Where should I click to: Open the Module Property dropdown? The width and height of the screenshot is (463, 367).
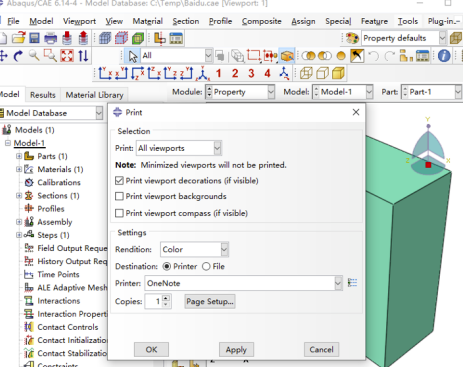pos(271,92)
